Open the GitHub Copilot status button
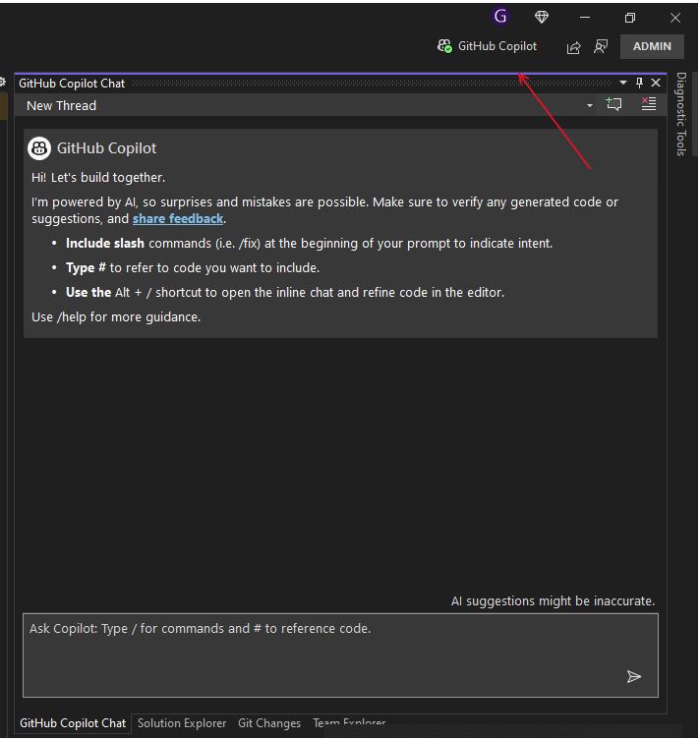 tap(487, 46)
